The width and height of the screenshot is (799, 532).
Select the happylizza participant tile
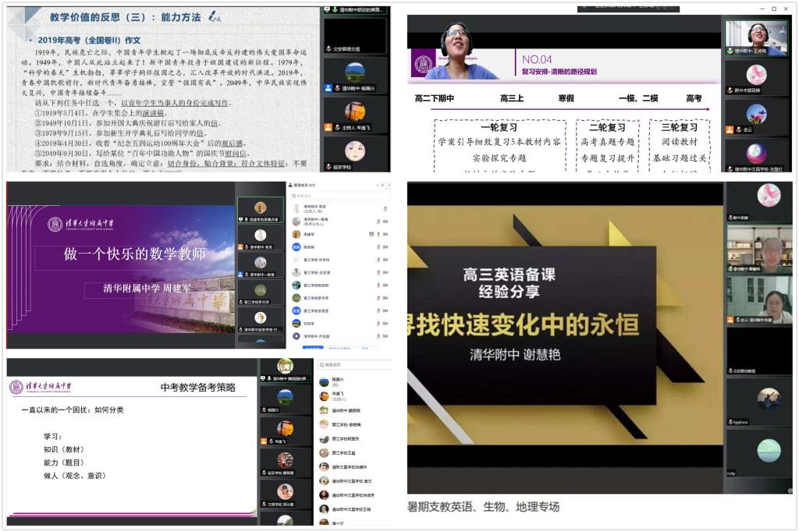click(x=756, y=402)
